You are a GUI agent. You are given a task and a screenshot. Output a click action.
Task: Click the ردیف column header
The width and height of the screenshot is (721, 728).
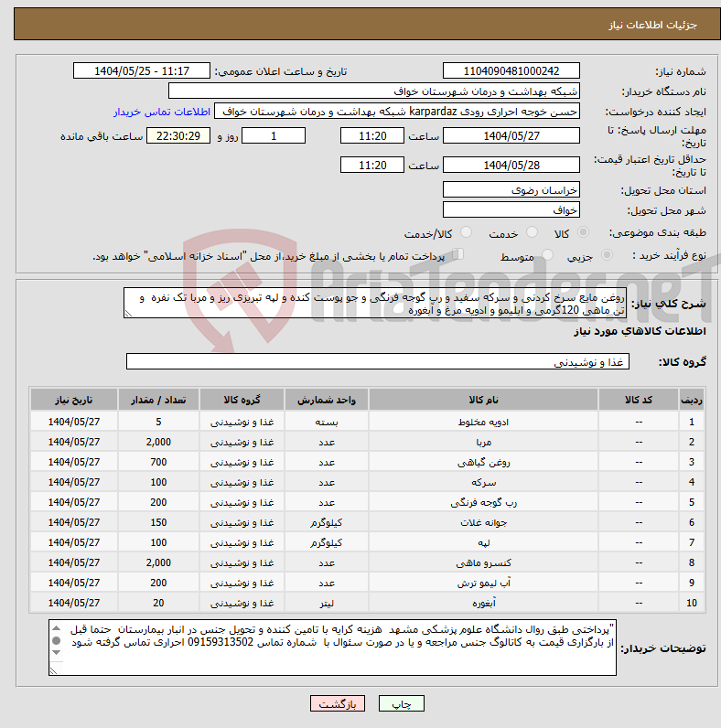692,400
